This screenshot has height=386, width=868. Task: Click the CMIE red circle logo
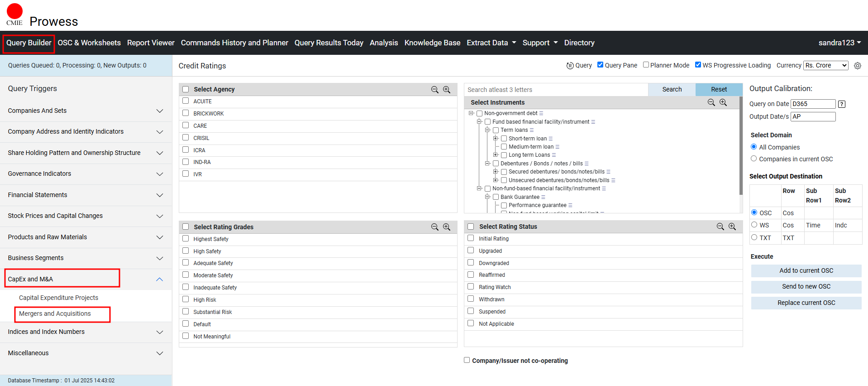[x=14, y=11]
